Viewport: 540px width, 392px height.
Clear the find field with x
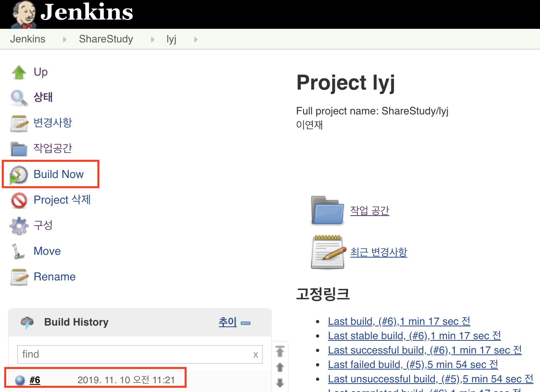(256, 355)
